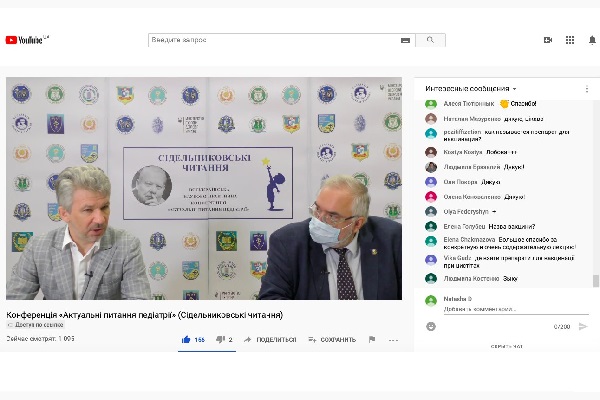This screenshot has height=400, width=600.
Task: Open the on-screen keyboard in search box
Action: pyautogui.click(x=405, y=40)
